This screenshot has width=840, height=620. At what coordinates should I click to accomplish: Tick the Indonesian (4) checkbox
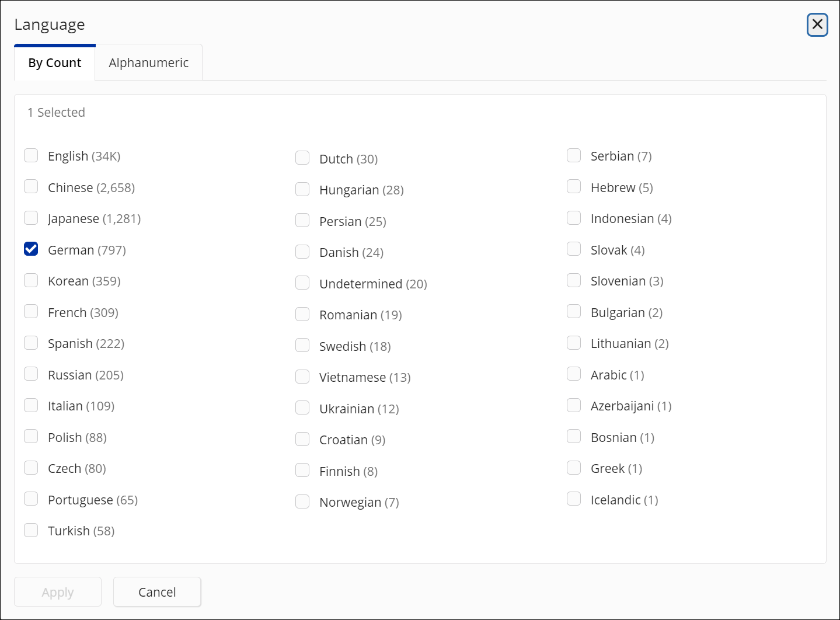574,218
